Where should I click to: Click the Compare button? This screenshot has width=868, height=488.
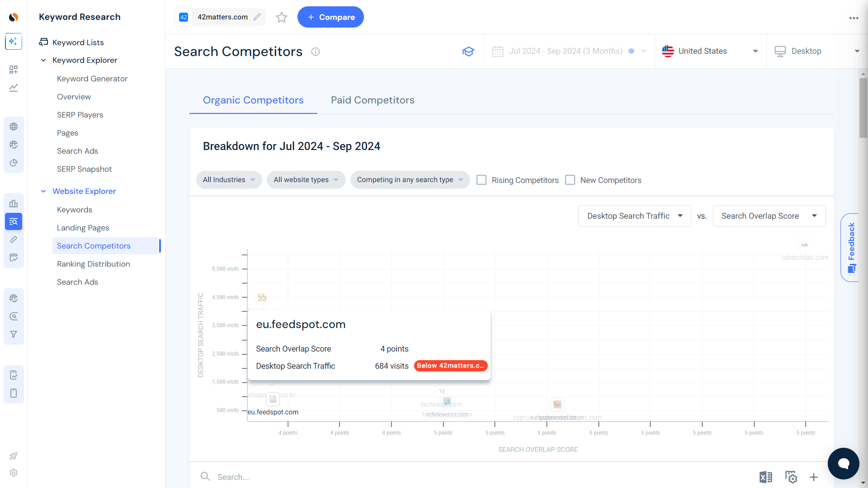[330, 17]
